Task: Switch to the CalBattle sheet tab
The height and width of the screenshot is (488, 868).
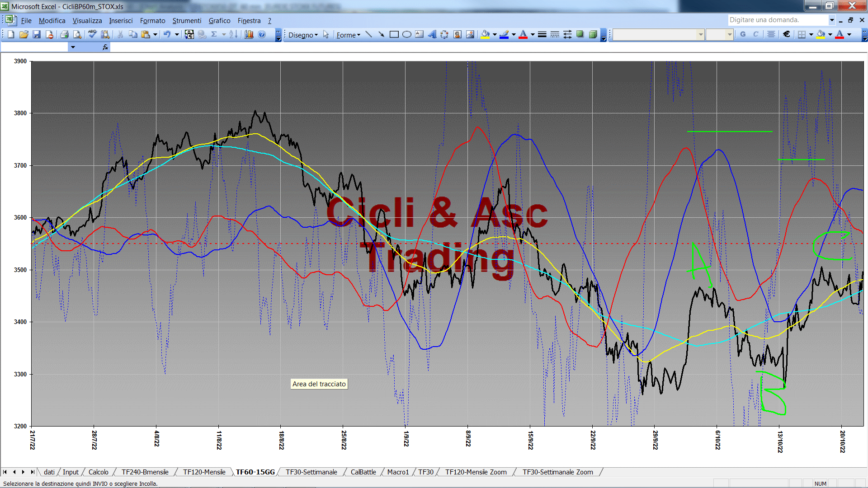Action: click(363, 472)
